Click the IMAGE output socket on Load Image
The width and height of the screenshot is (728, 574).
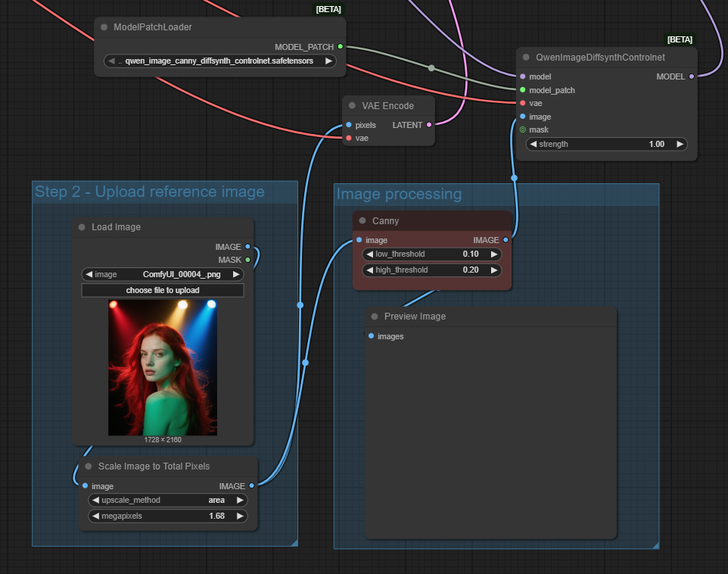[x=247, y=246]
